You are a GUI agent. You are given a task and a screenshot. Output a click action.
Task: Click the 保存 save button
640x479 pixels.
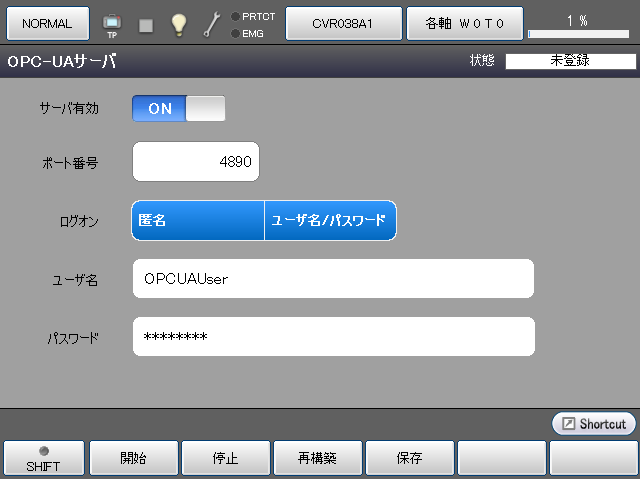click(x=409, y=459)
